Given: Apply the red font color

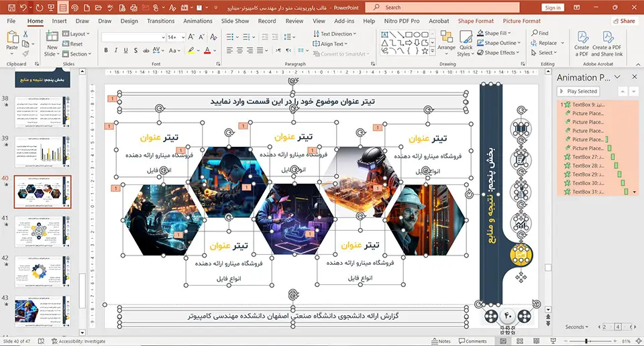Looking at the screenshot, I should coord(207,50).
